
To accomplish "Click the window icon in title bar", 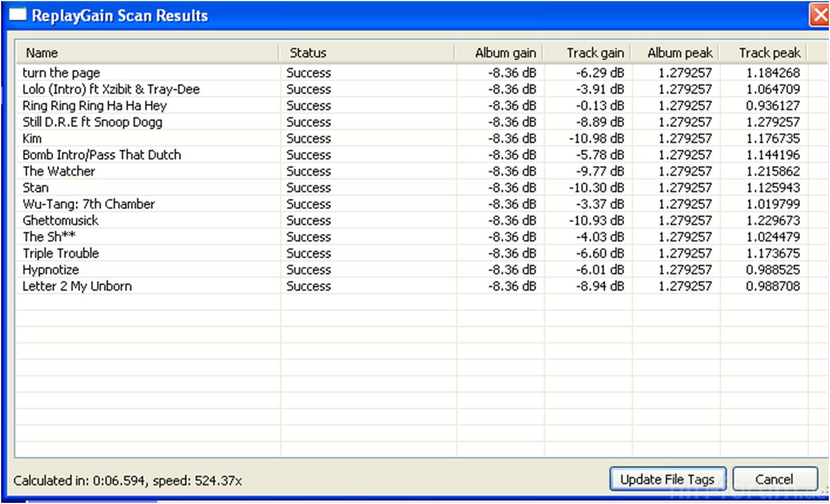I will coord(17,15).
